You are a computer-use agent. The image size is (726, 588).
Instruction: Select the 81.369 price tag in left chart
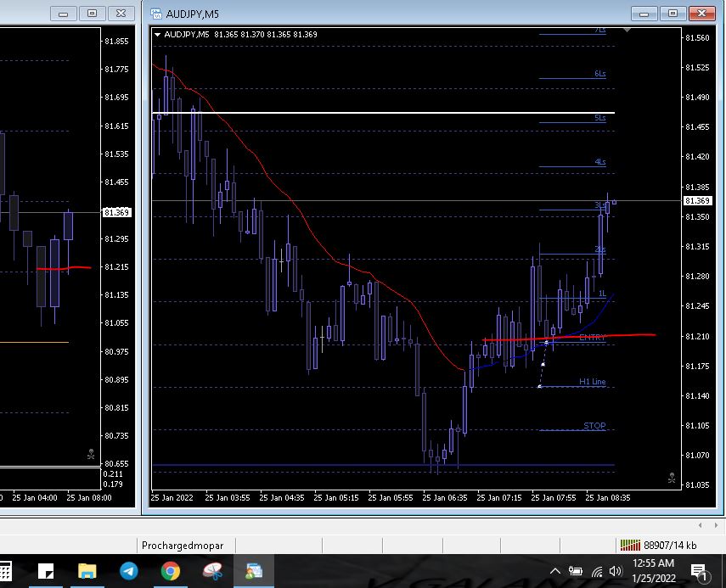pyautogui.click(x=116, y=212)
